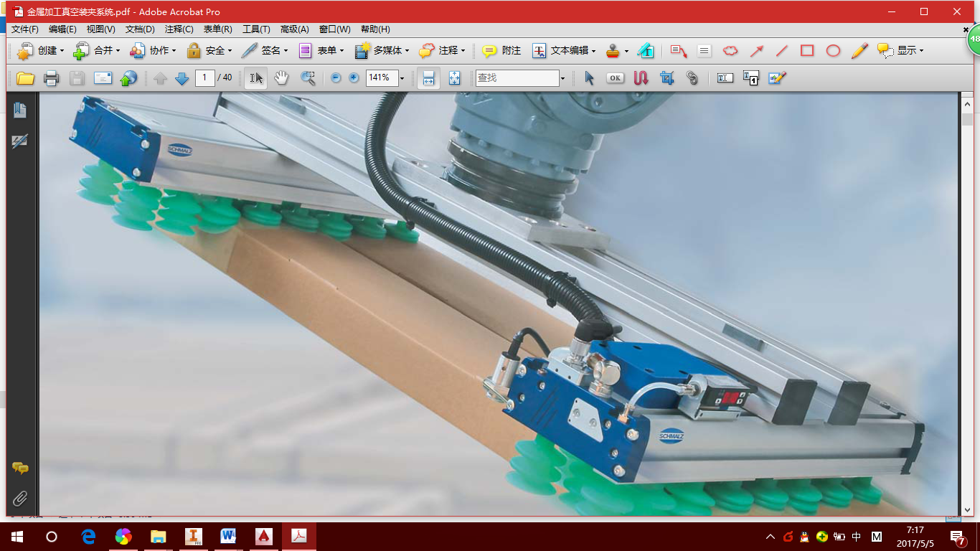Go to next page with blue down arrow
980x551 pixels.
(182, 78)
